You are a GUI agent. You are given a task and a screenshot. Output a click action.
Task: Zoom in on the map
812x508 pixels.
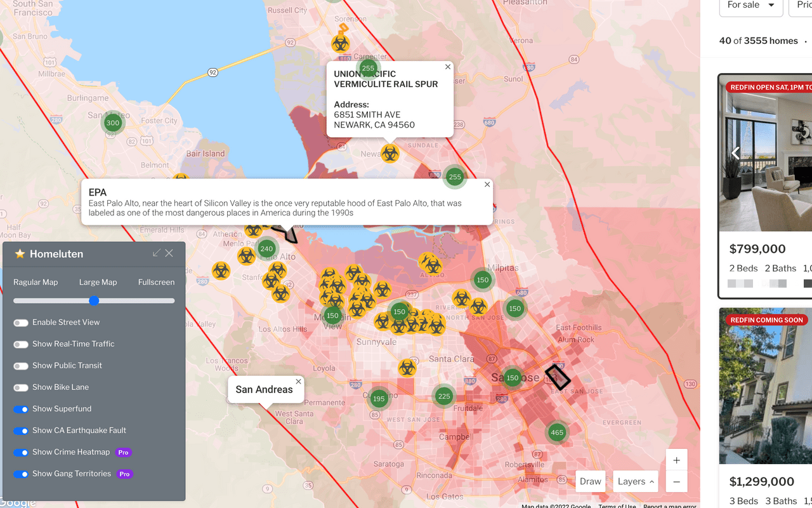click(677, 460)
